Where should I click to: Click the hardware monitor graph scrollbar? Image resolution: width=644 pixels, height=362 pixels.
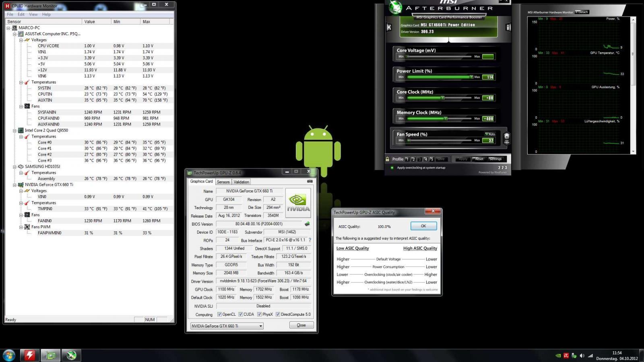coord(633,85)
